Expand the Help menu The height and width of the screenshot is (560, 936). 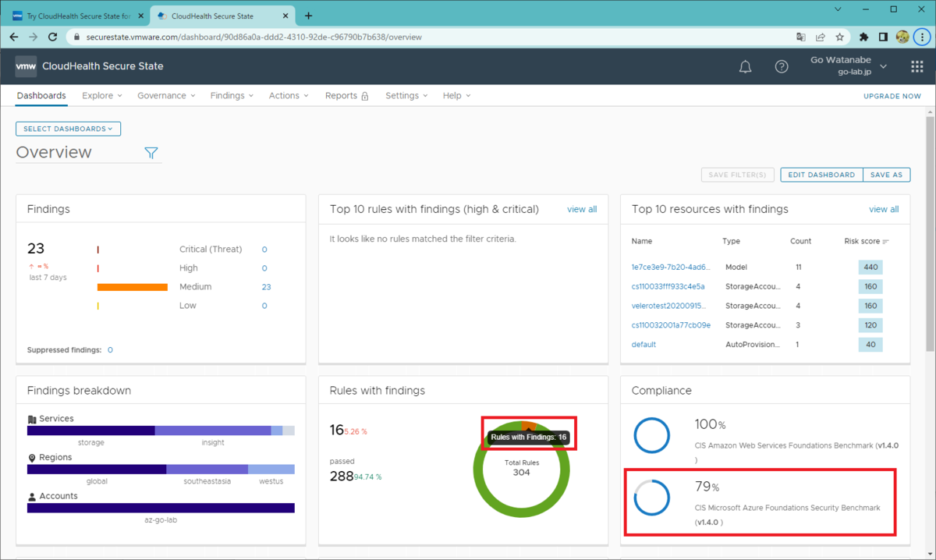[456, 96]
